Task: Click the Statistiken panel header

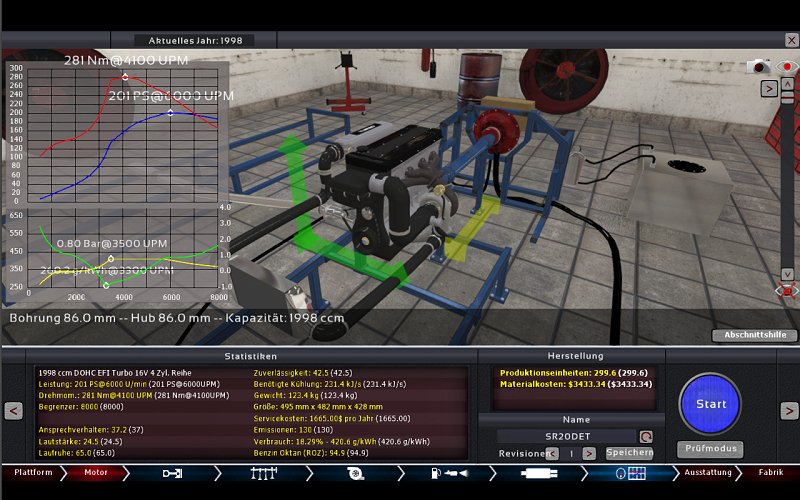Action: tap(251, 356)
